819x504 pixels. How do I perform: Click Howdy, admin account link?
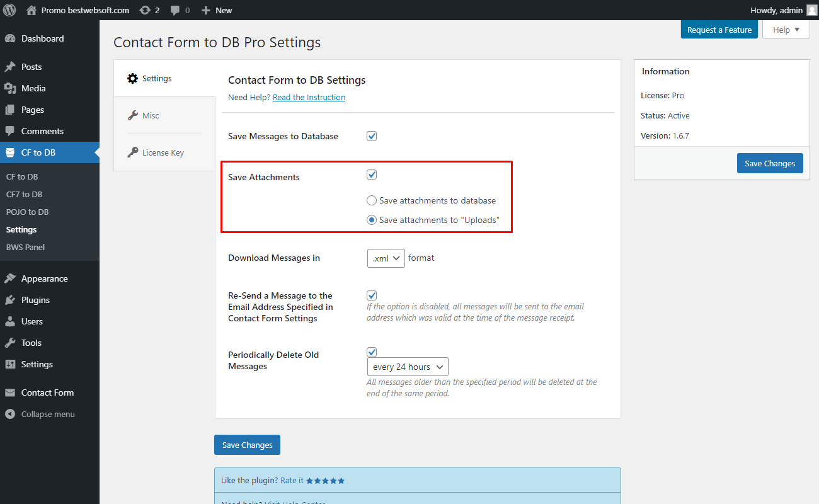(x=776, y=10)
